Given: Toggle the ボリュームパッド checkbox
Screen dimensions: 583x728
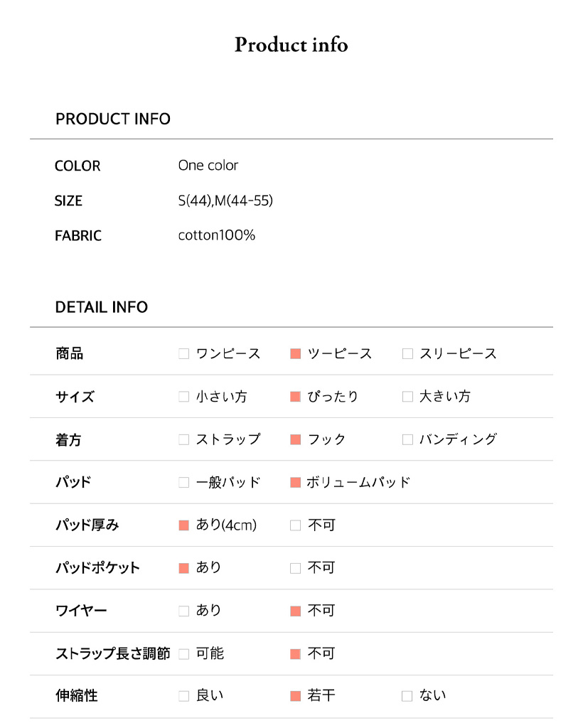Looking at the screenshot, I should click(x=296, y=483).
